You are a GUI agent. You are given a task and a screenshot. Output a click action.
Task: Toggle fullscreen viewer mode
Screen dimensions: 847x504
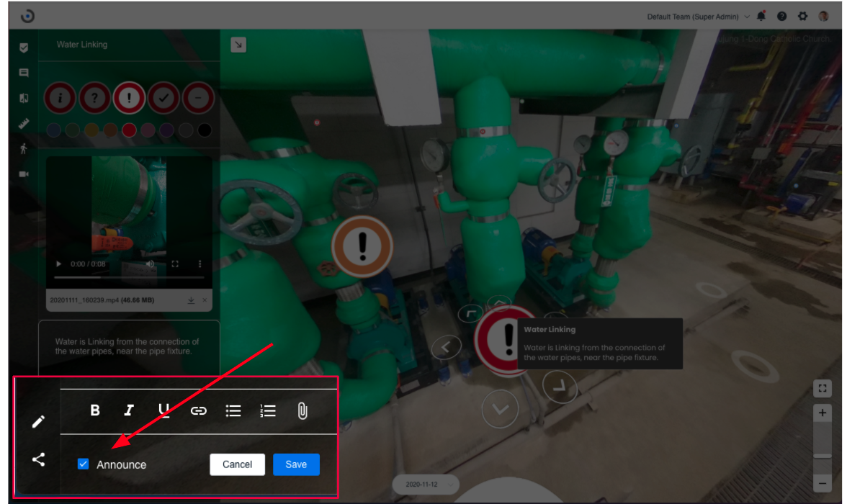tap(823, 388)
